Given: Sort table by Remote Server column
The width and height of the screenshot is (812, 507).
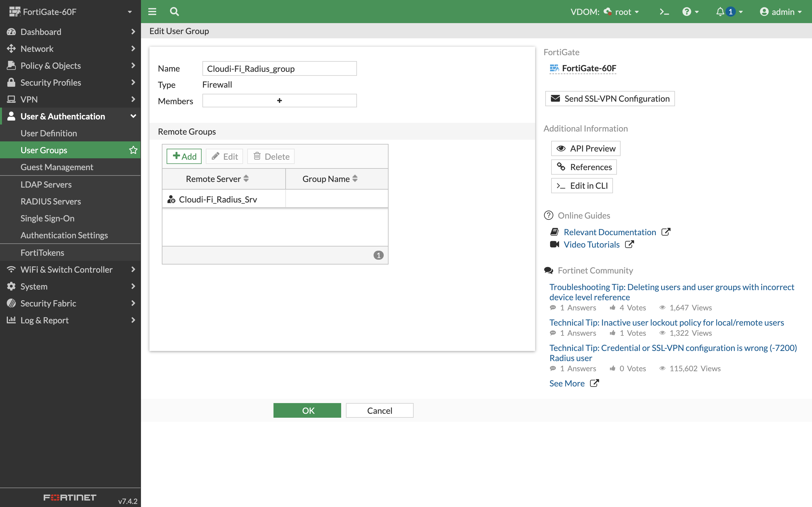Looking at the screenshot, I should tap(217, 179).
